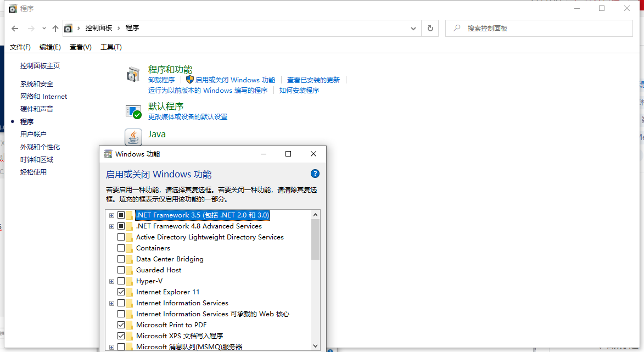Click the Default Programs icon

point(133,111)
